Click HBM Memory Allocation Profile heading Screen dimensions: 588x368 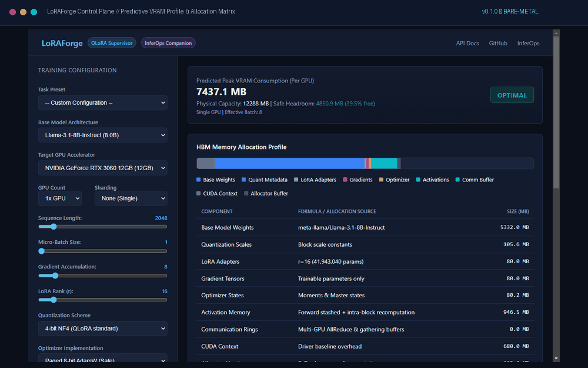click(x=242, y=147)
